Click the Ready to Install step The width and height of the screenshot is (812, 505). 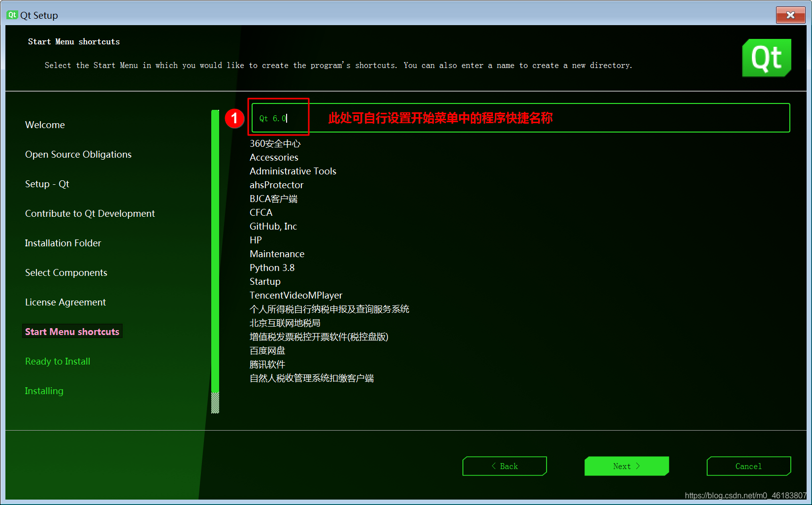tap(58, 361)
